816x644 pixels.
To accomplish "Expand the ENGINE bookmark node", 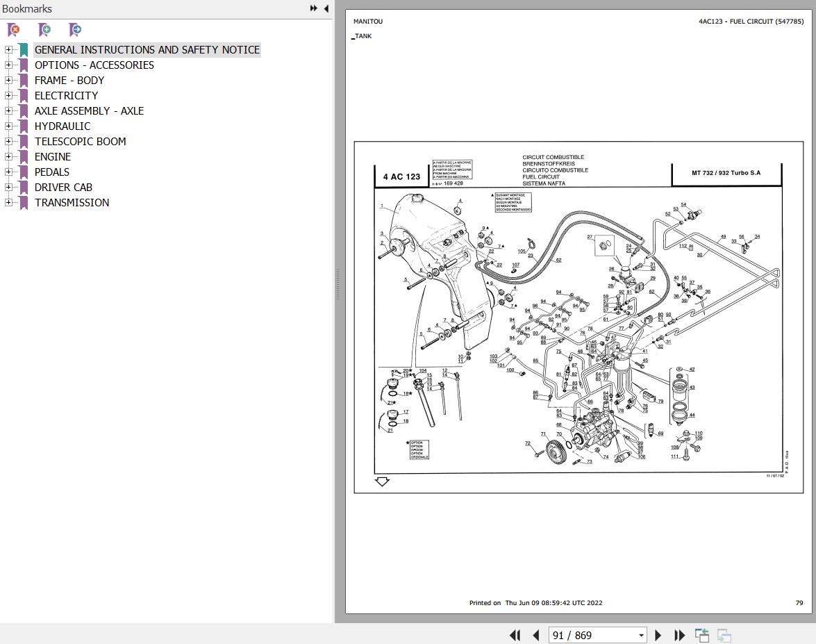I will tap(8, 157).
